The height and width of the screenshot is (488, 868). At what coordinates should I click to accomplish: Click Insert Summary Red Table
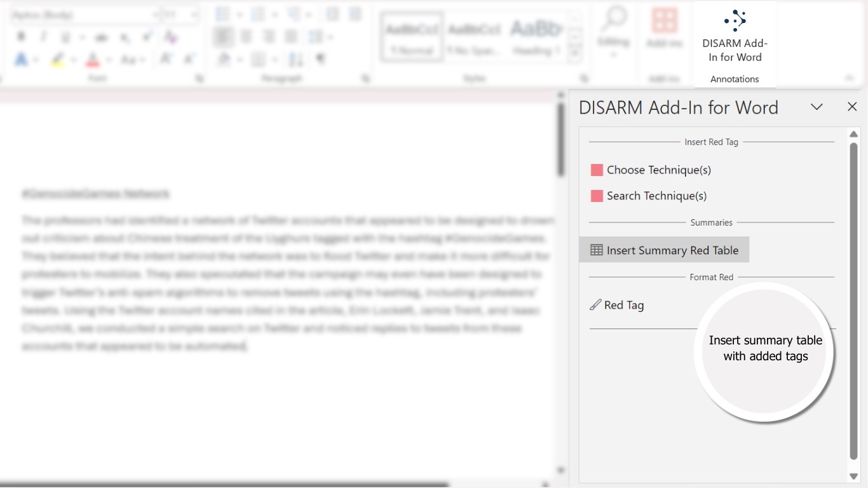[x=664, y=250]
